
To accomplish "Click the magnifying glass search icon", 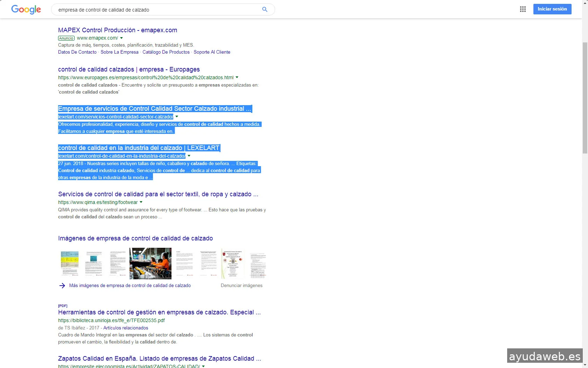I will pyautogui.click(x=265, y=9).
